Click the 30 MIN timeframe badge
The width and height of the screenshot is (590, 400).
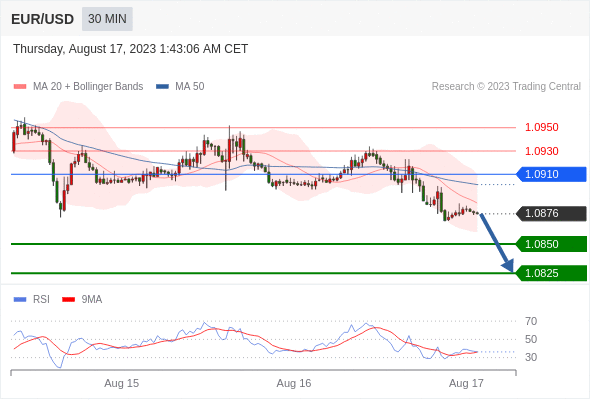107,19
